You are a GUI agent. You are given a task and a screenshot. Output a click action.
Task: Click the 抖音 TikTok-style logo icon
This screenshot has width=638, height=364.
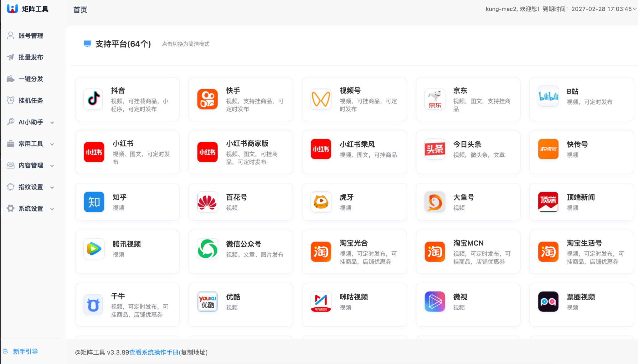tap(93, 99)
